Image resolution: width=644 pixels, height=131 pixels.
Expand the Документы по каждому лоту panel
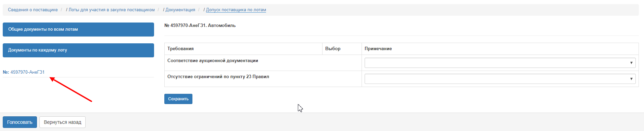coord(78,50)
